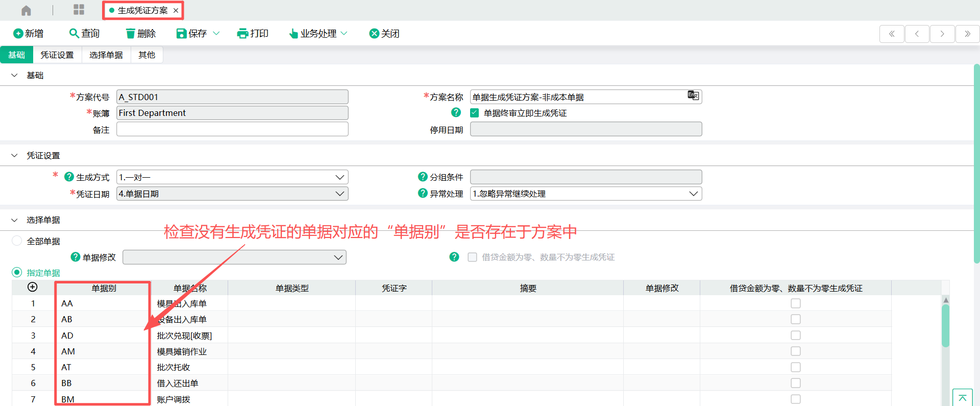Screen dimensions: 980x406
Task: Tick the checkbox in row AA
Action: 795,303
